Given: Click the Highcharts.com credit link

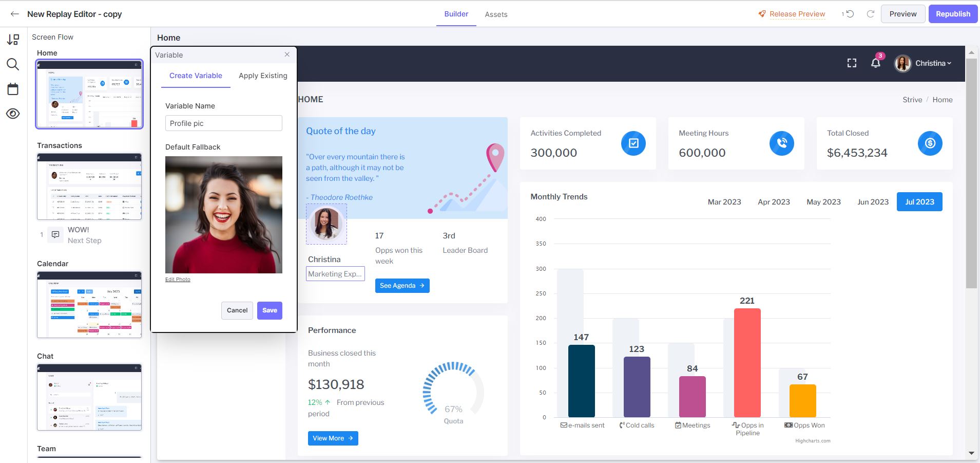Looking at the screenshot, I should (x=813, y=441).
